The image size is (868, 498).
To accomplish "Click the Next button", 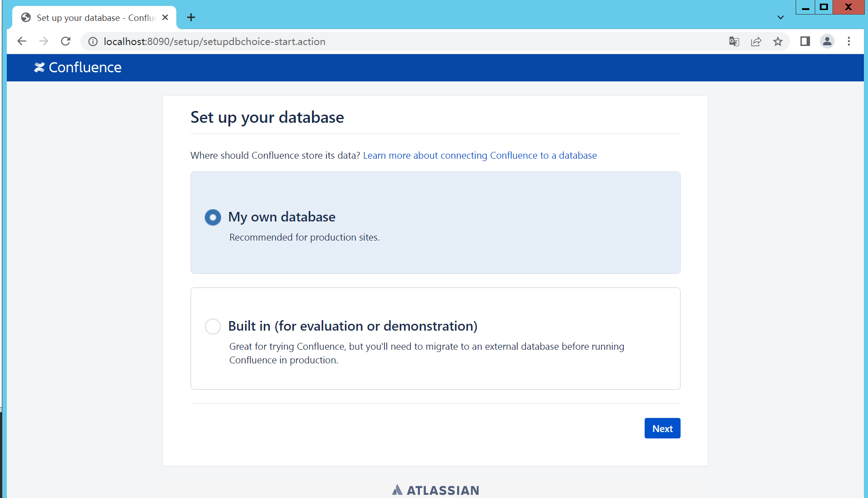I will point(662,428).
